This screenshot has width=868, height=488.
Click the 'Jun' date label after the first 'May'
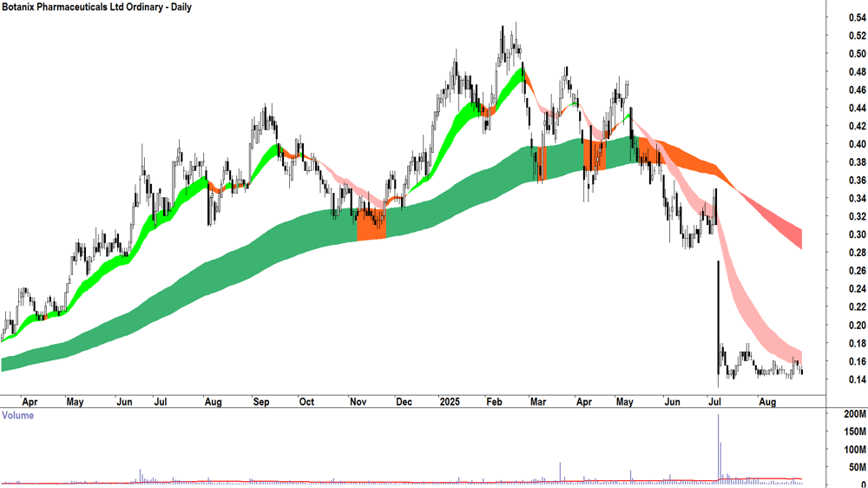pos(124,402)
